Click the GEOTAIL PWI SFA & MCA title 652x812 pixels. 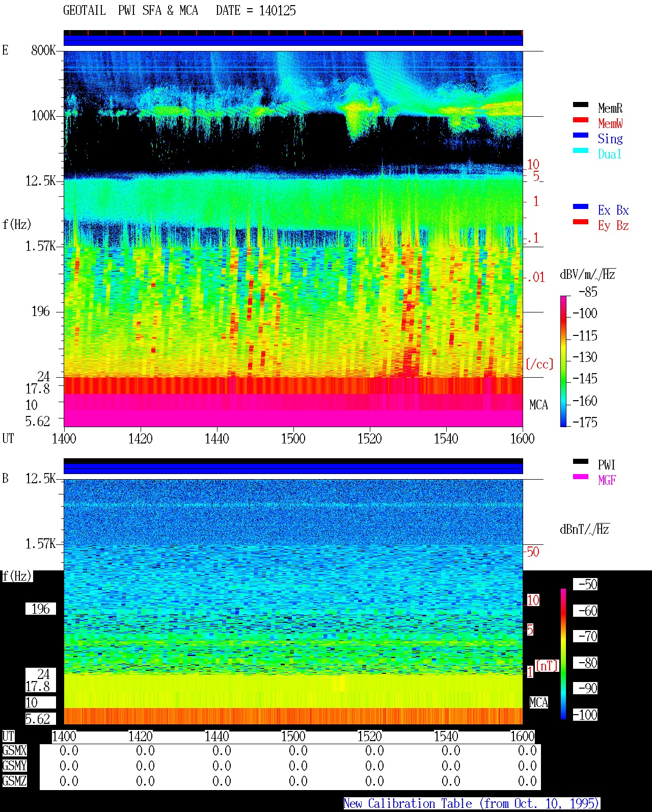point(131,11)
